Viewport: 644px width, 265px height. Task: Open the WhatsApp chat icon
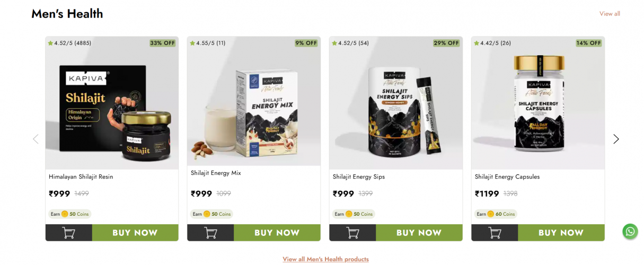tap(630, 232)
